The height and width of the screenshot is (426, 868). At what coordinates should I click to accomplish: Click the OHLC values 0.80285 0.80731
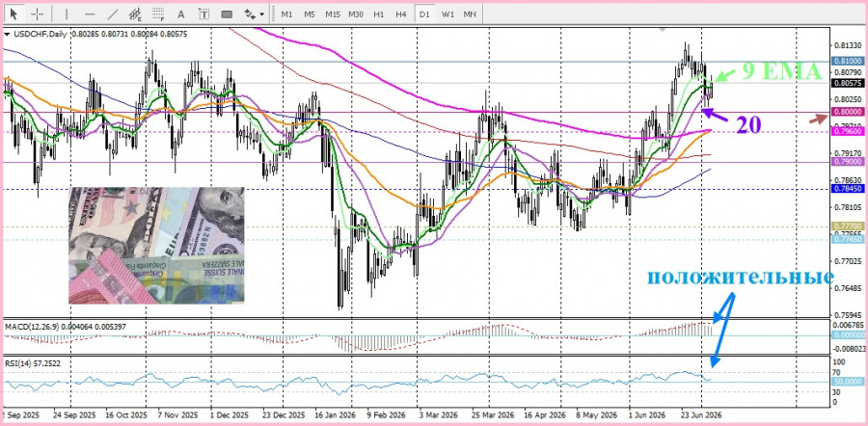coord(98,35)
